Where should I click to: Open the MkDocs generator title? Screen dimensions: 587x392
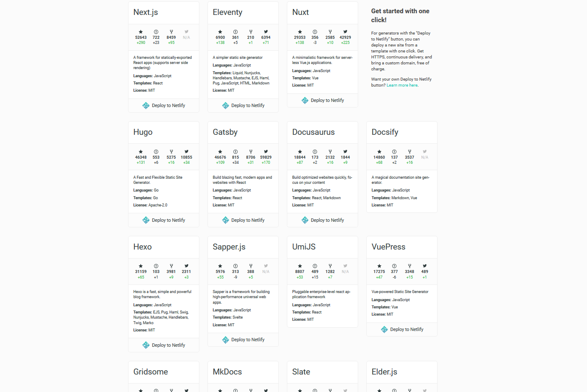coord(227,372)
